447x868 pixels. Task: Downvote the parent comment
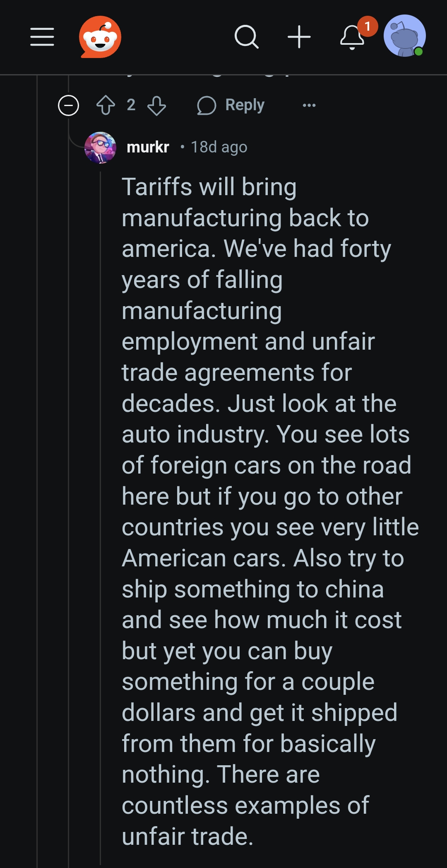(156, 105)
